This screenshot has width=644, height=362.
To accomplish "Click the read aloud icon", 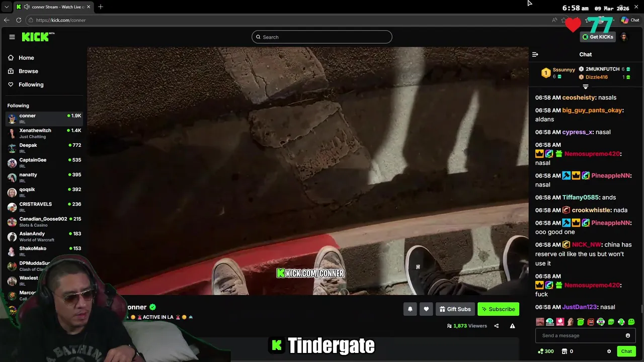I will [554, 20].
